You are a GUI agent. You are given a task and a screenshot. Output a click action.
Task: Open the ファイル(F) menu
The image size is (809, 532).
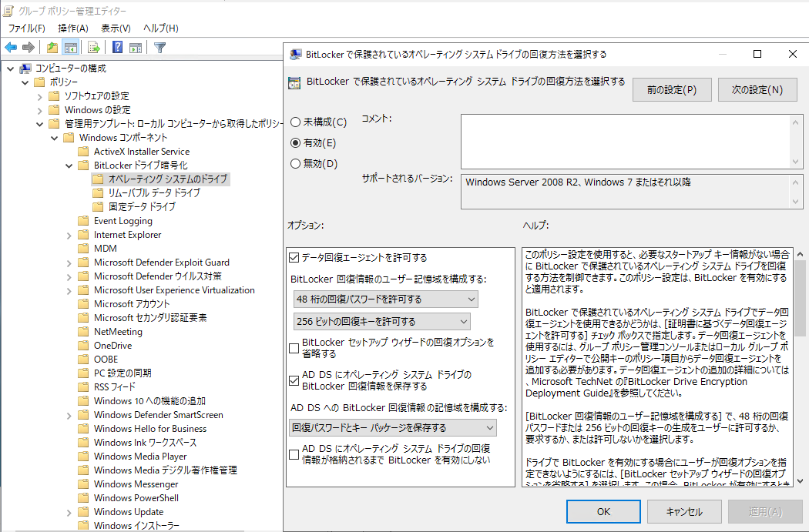(26, 28)
